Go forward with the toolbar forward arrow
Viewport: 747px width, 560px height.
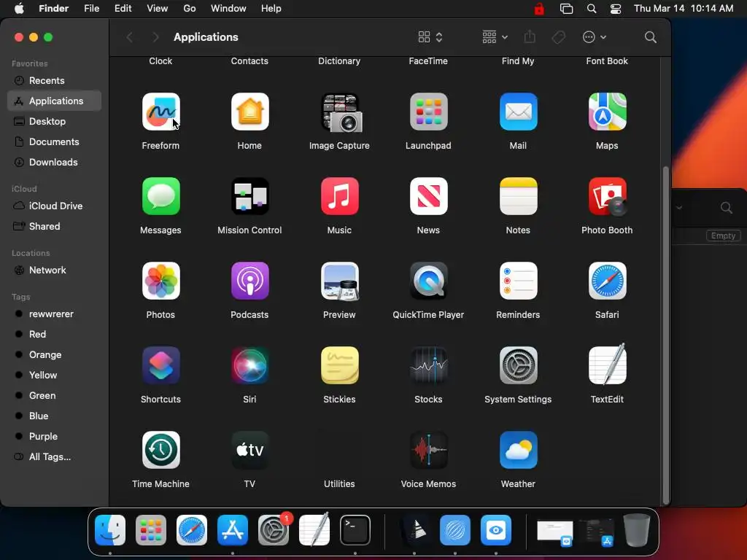click(x=155, y=37)
